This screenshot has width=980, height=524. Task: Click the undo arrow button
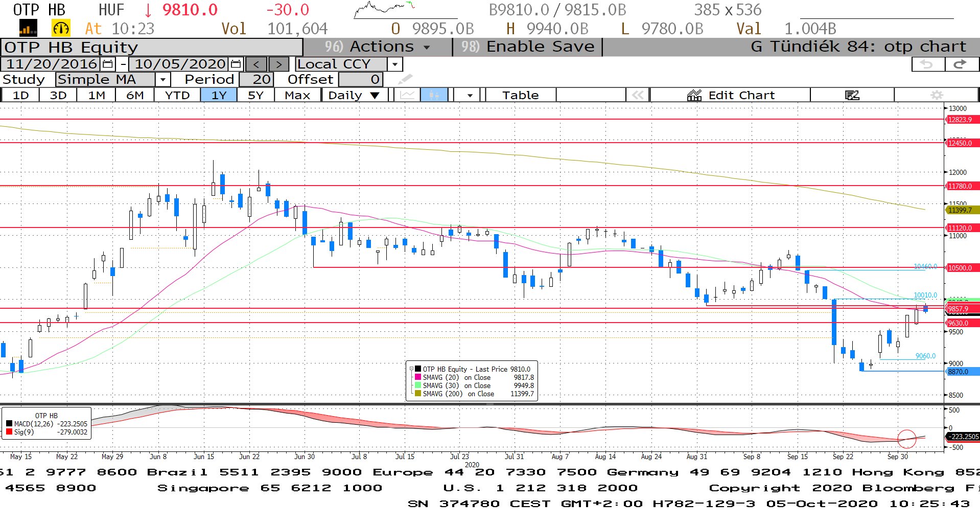click(928, 64)
